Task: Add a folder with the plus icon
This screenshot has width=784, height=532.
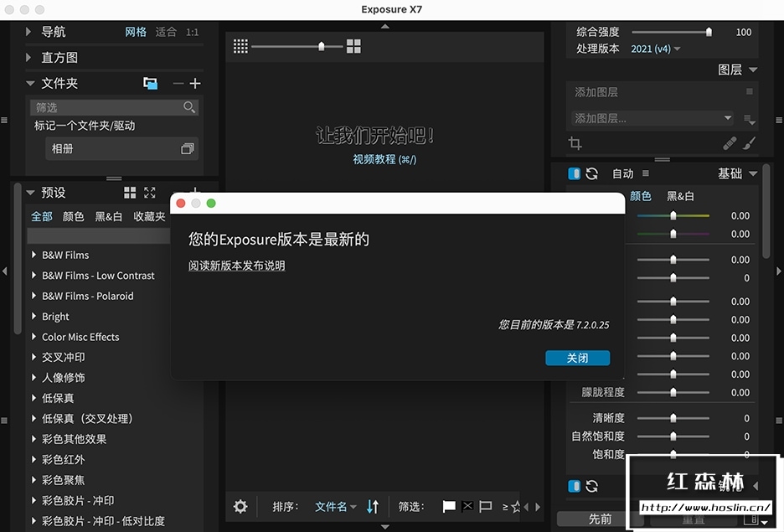Action: 195,84
